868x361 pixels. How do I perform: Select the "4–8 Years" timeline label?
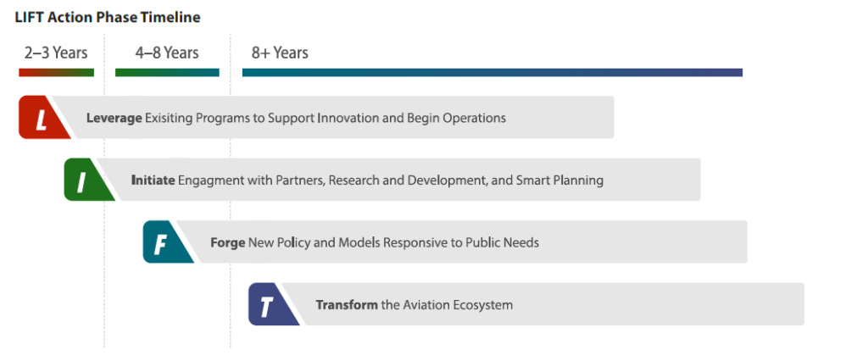(x=167, y=53)
